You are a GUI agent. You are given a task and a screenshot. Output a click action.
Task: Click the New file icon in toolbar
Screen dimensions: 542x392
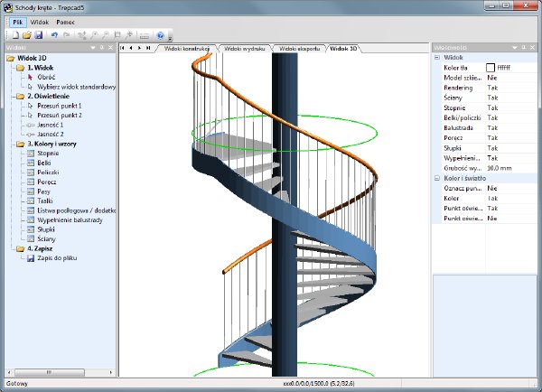click(x=16, y=35)
